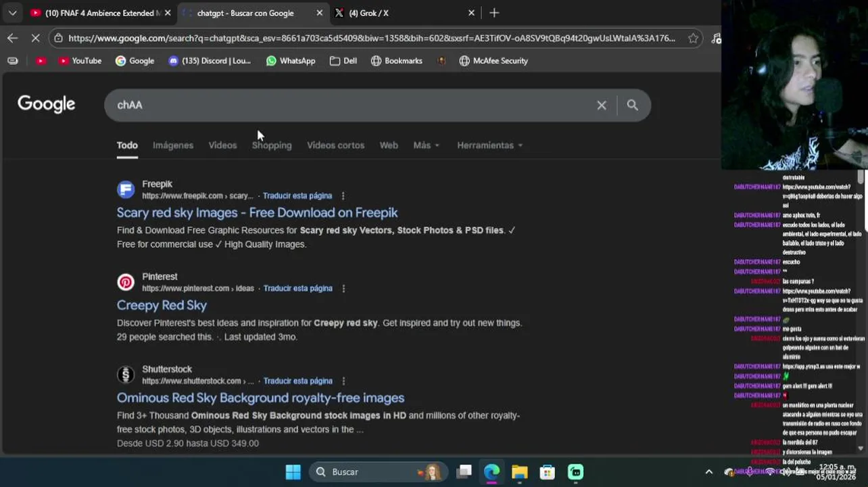Click the first bookmarks bar pill icon

(12, 61)
